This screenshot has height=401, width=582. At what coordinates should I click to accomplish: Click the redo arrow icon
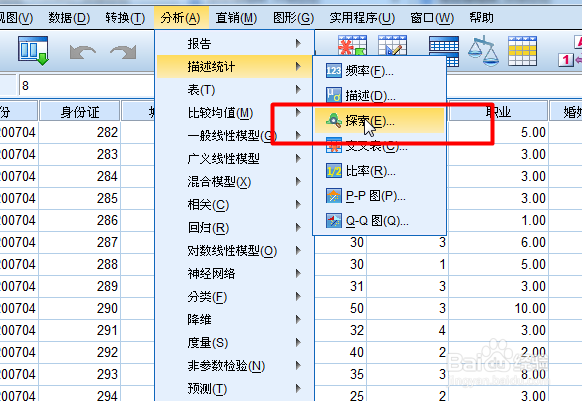(123, 52)
